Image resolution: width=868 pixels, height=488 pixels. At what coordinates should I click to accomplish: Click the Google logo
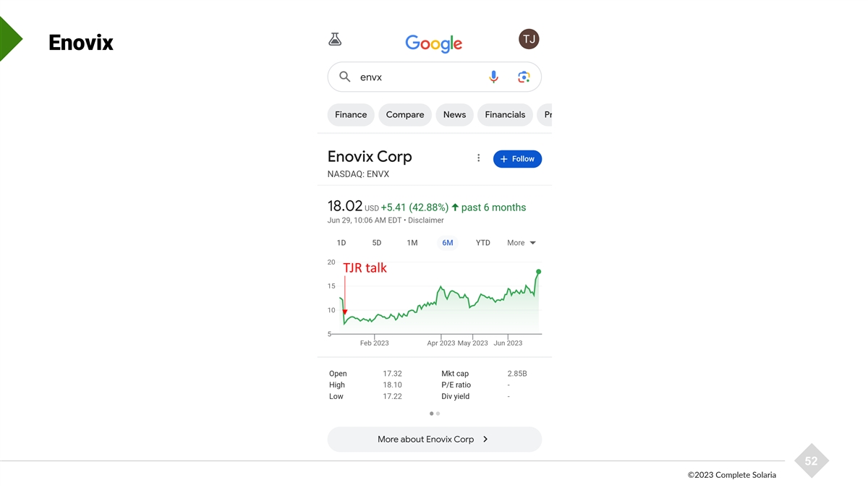click(x=433, y=43)
